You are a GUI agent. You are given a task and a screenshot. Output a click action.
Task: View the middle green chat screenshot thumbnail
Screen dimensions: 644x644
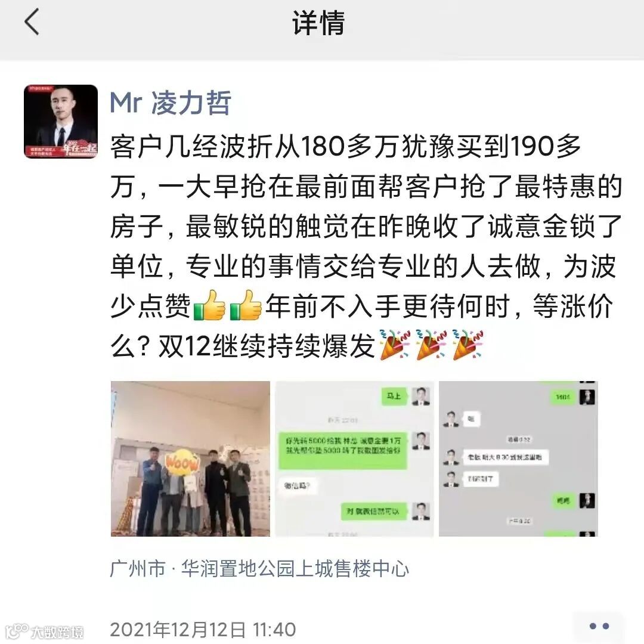click(x=354, y=459)
